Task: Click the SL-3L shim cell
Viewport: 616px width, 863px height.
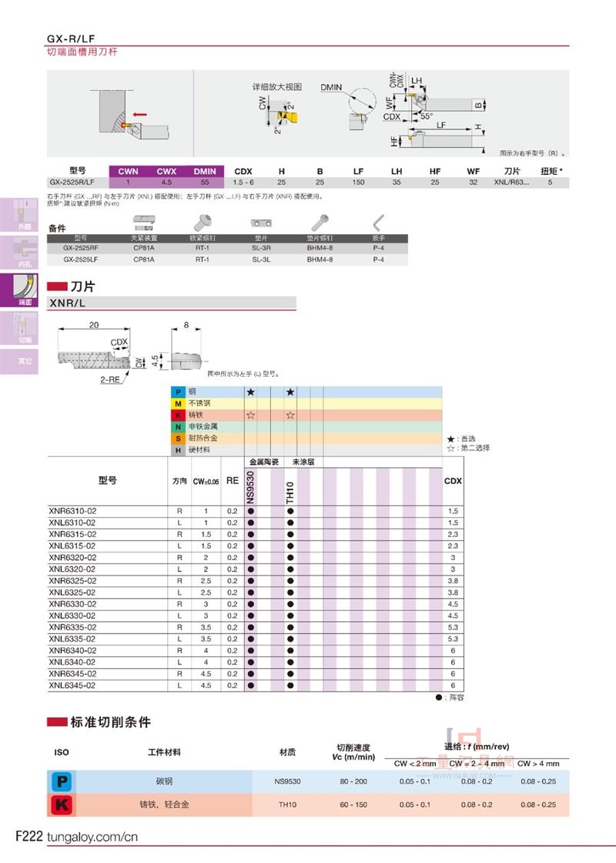Action: [x=261, y=259]
